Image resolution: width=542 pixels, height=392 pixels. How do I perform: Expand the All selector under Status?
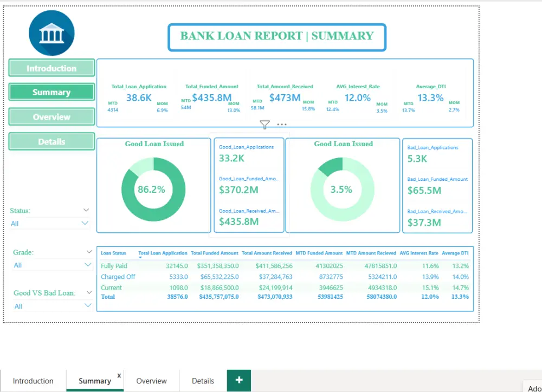point(85,223)
